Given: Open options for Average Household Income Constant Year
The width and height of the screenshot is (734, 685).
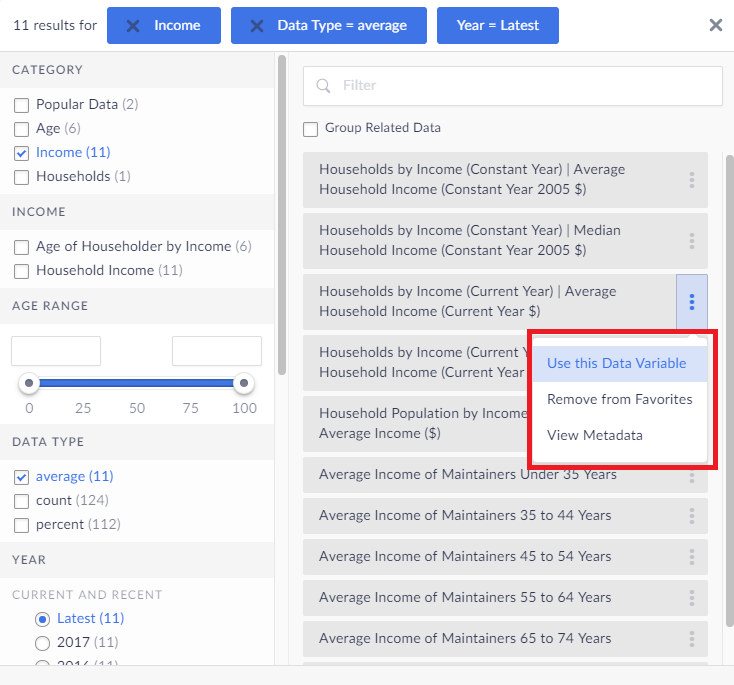Looking at the screenshot, I should coord(691,180).
